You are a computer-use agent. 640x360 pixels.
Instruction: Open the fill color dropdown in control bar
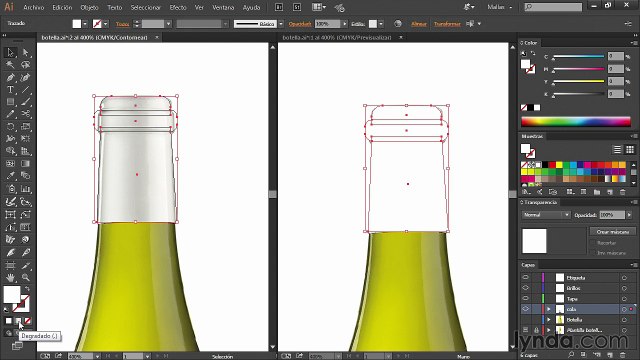[85, 24]
